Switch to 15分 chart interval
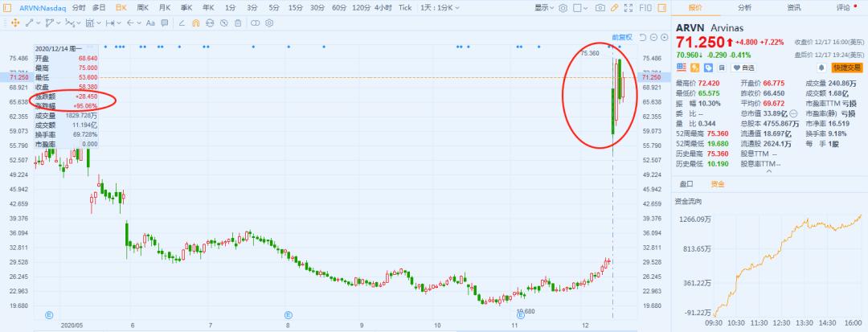Screen dimensions: 868x332 coord(296,8)
